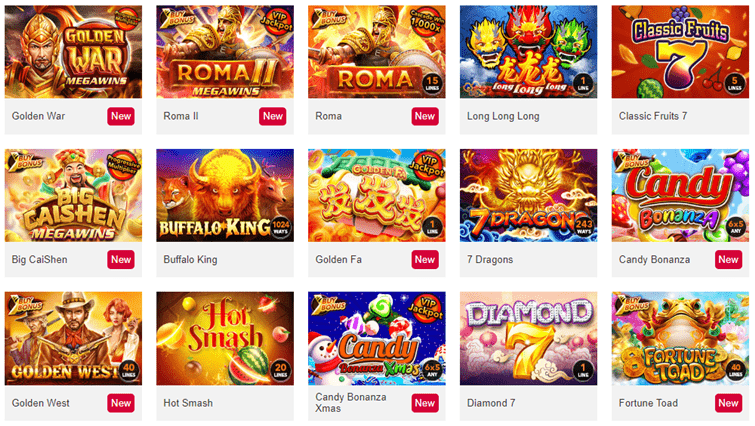Open the Golden War game thumbnail
The image size is (755, 426).
73,52
